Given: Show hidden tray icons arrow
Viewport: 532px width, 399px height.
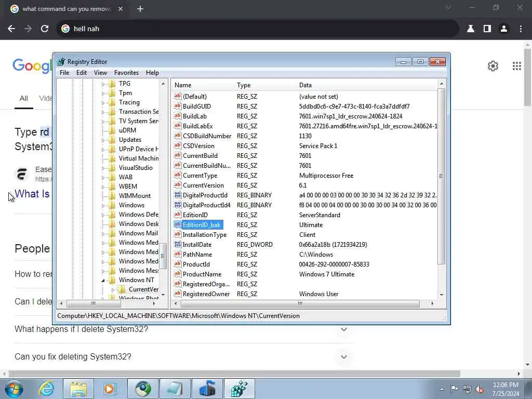Looking at the screenshot, I should coord(442,390).
